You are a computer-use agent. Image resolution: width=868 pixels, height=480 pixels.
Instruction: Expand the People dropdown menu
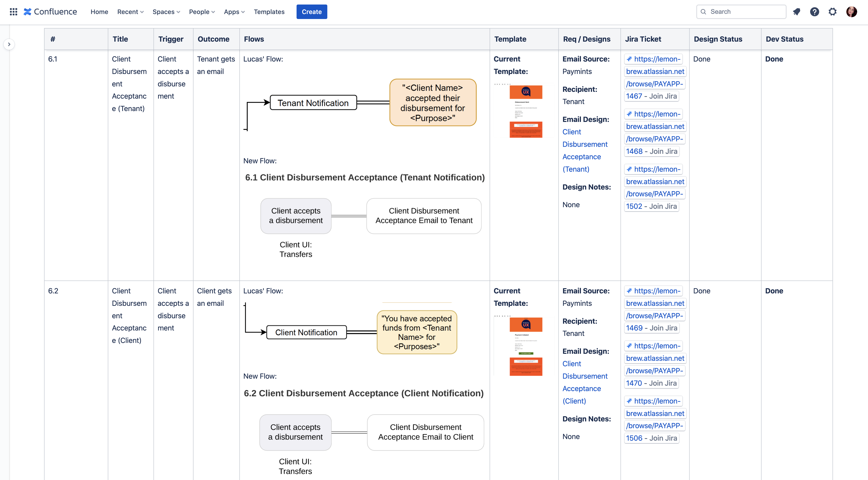(x=201, y=12)
